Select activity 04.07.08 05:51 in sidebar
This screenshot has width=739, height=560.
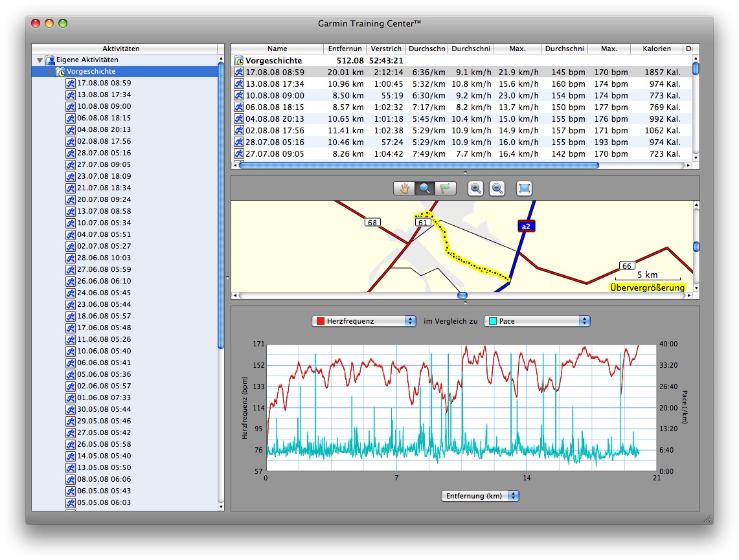tap(104, 234)
